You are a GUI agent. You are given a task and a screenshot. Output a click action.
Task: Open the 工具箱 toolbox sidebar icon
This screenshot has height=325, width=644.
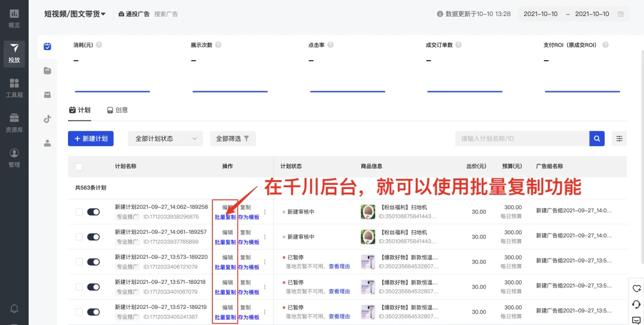tap(14, 88)
